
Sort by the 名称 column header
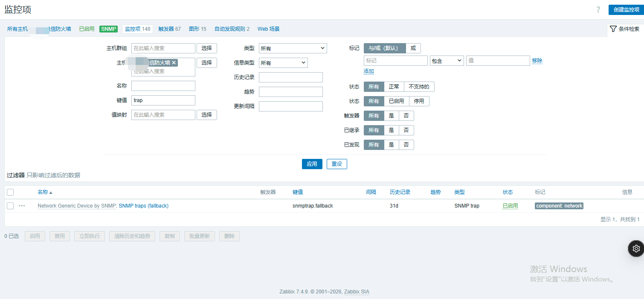[x=45, y=192]
